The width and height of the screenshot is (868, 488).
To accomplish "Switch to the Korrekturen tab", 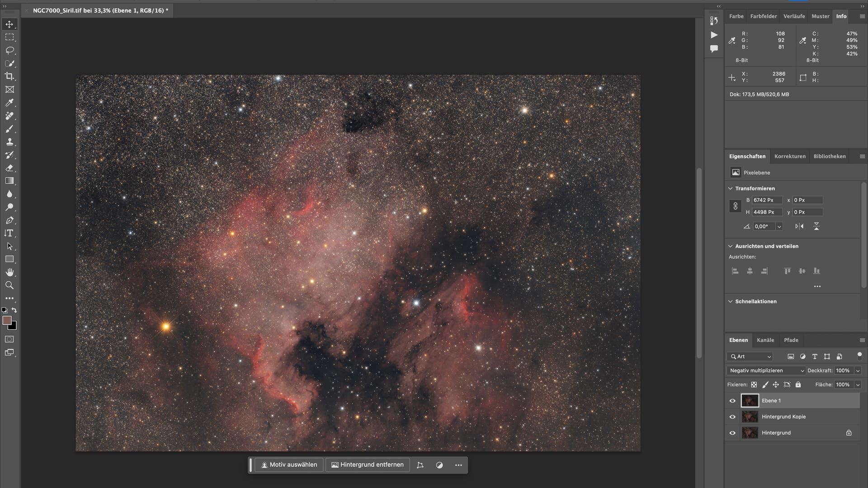I will point(790,156).
